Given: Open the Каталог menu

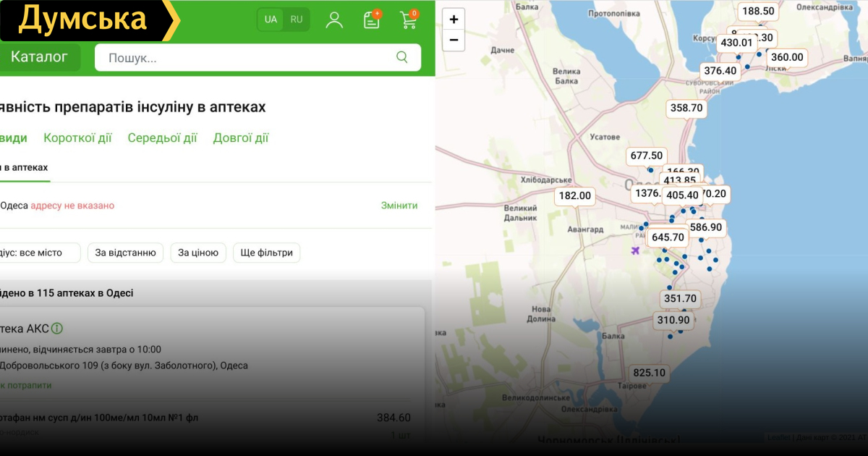Looking at the screenshot, I should (x=39, y=56).
